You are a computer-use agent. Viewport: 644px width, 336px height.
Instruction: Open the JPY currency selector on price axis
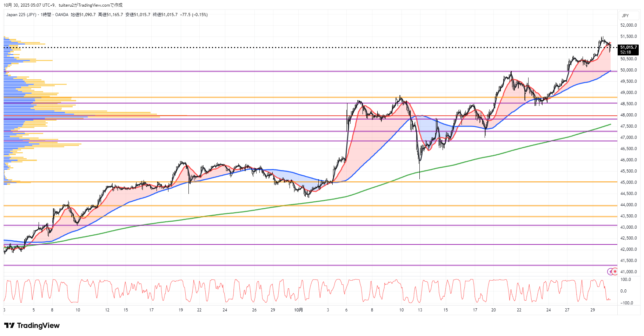coord(625,15)
